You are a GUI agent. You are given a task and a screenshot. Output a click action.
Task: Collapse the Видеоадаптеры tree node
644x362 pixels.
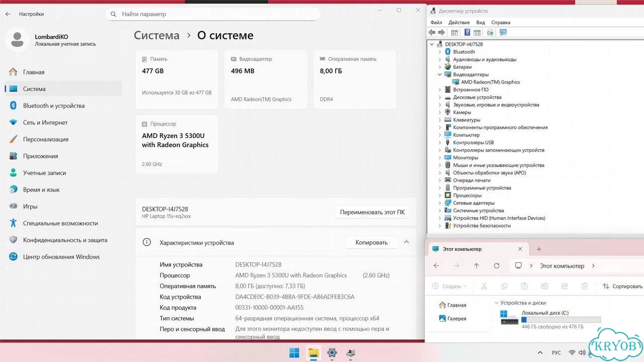440,75
